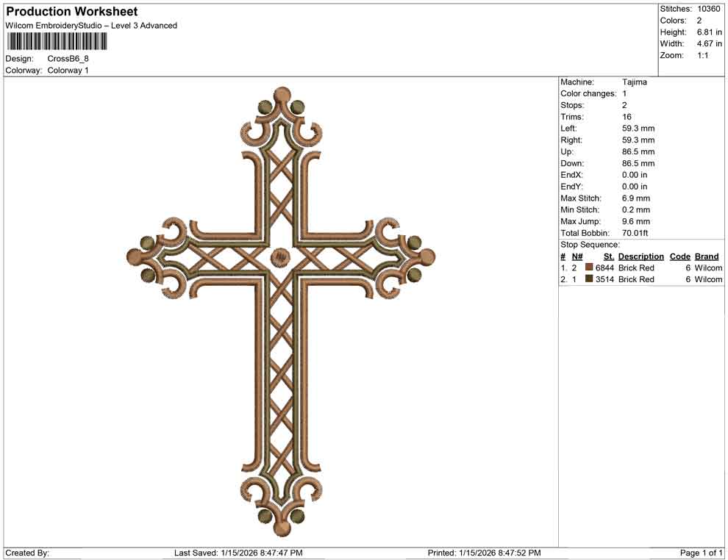This screenshot has width=728, height=560.
Task: Click the Brick Red 6844 color swatch
Action: tap(587, 268)
